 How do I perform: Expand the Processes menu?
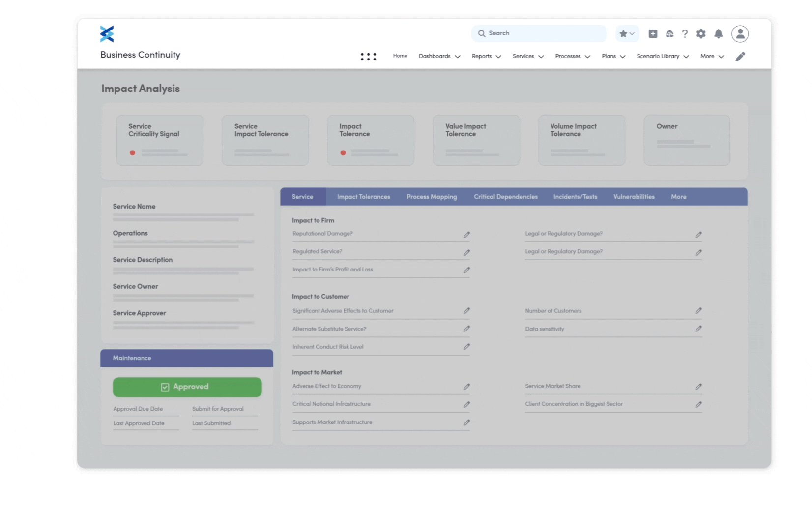(x=573, y=56)
